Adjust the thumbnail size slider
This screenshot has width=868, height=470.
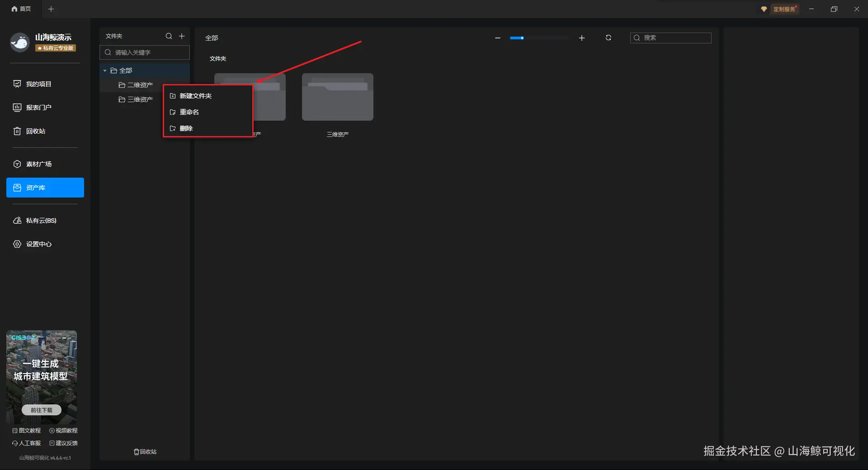[x=539, y=38]
